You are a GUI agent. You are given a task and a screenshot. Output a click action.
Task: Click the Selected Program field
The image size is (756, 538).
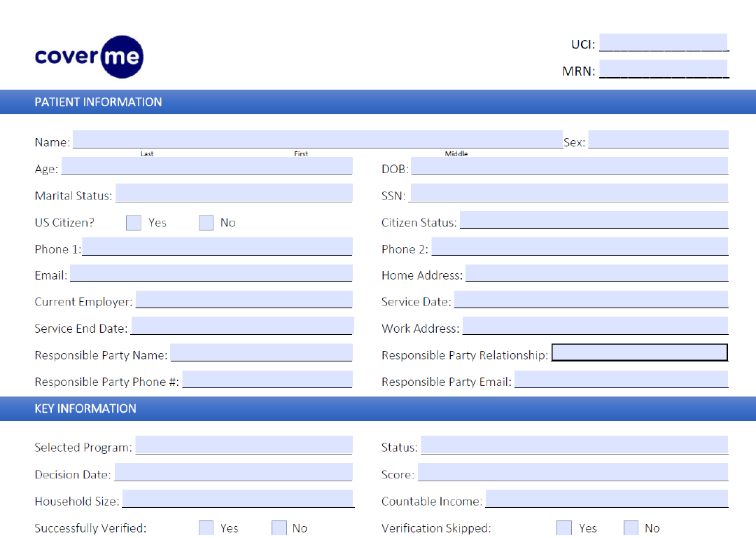pyautogui.click(x=244, y=446)
